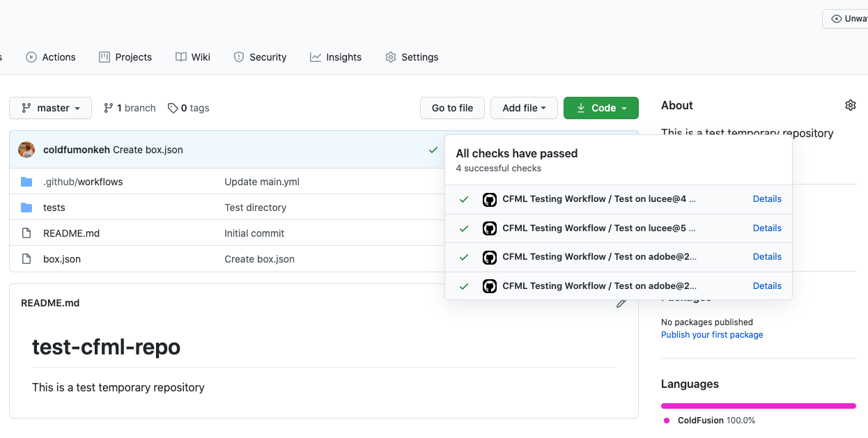Click the pink ColdFusion language bar
Image resolution: width=868 pixels, height=438 pixels.
click(759, 405)
